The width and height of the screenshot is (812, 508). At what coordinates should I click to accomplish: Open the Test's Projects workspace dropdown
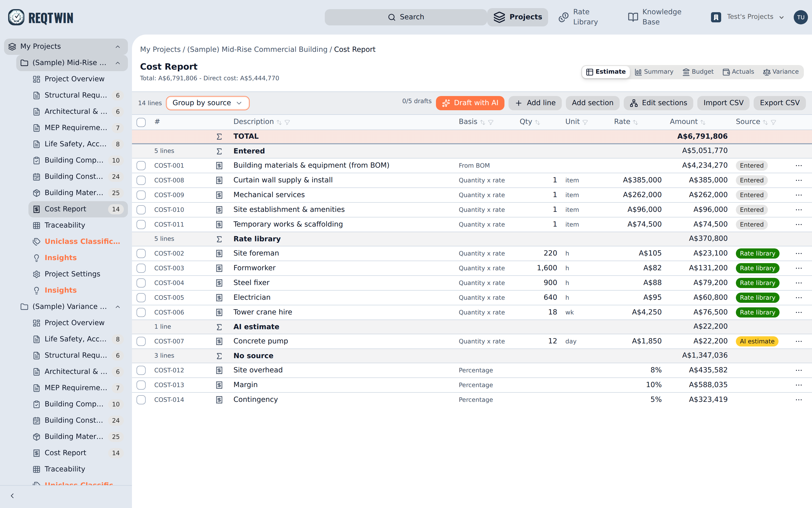748,17
